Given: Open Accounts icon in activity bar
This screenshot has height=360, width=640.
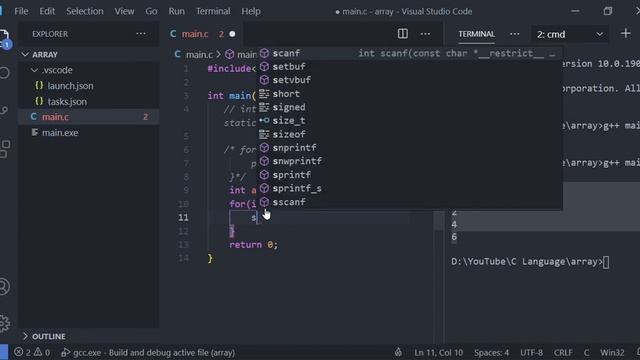Looking at the screenshot, I should 4,287.
